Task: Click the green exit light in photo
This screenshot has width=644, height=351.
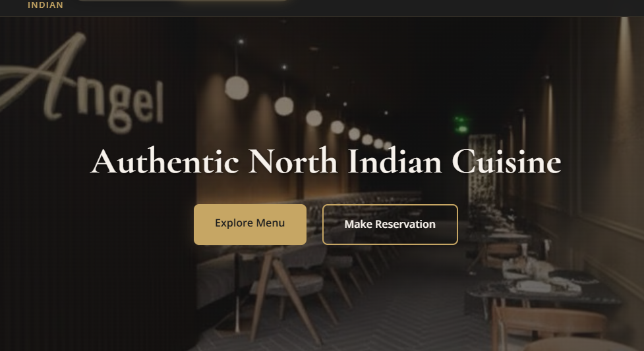Action: pos(461,124)
